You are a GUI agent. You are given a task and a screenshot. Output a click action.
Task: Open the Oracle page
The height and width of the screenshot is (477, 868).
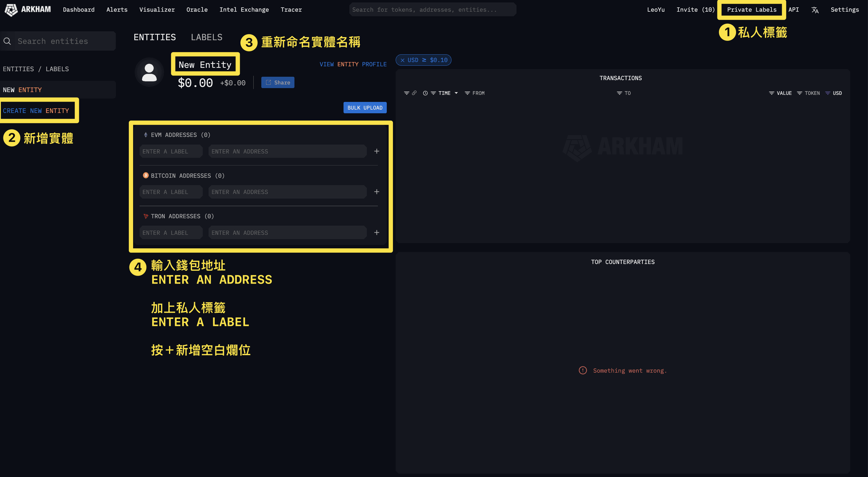(197, 10)
